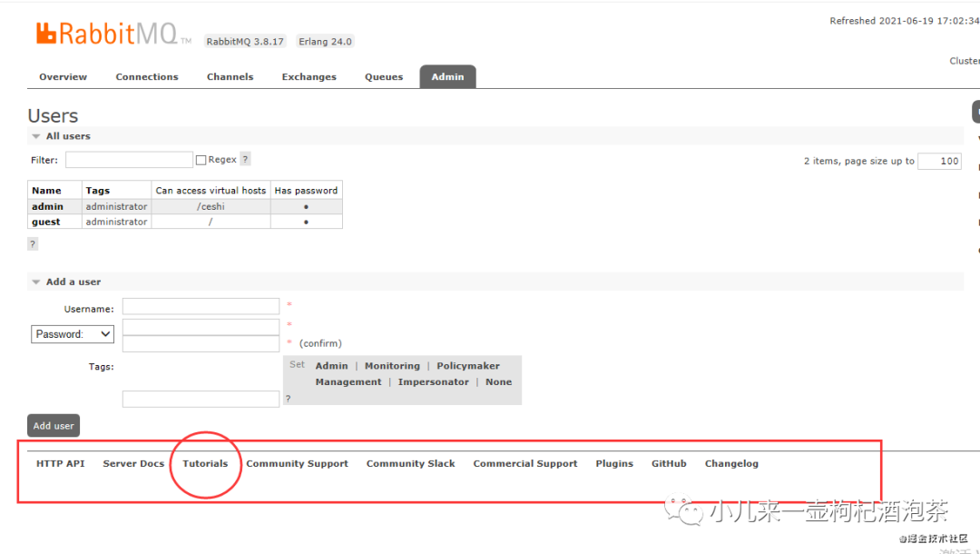The width and height of the screenshot is (980, 554).
Task: Switch to the Overview tab
Action: pyautogui.click(x=64, y=77)
